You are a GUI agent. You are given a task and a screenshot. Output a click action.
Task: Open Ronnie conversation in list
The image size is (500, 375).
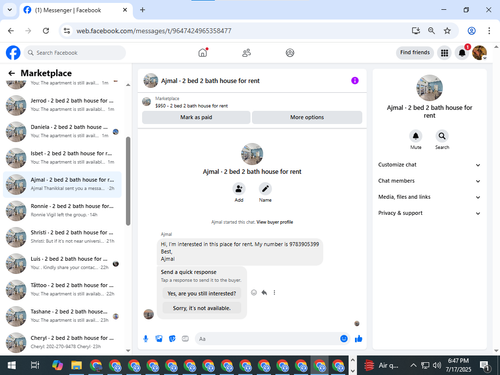(x=62, y=210)
